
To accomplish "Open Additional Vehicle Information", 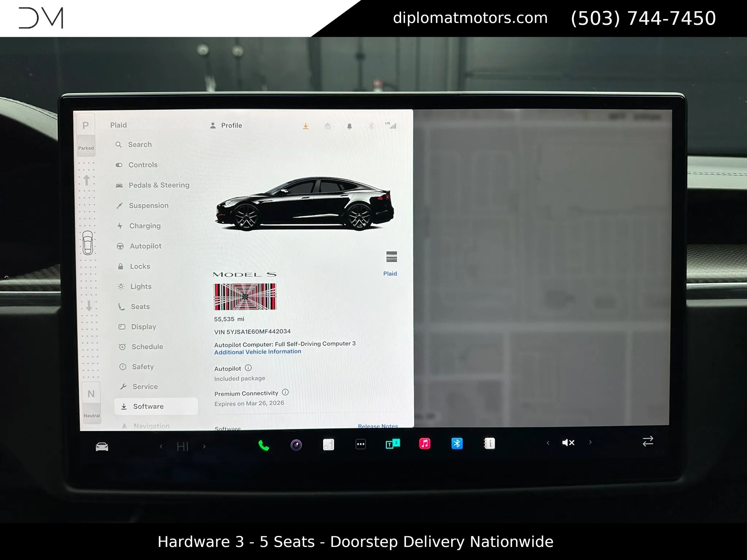I will [257, 351].
